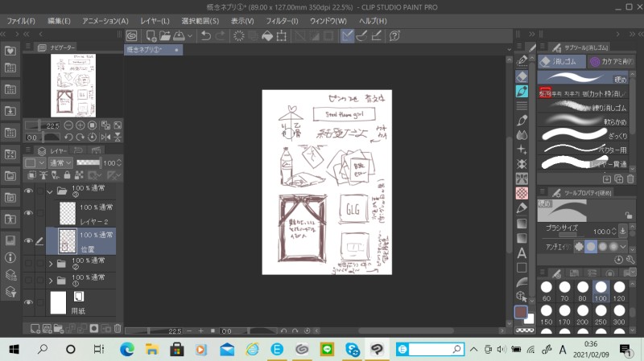Select the Gradient tool in the toolbox
The height and width of the screenshot is (361, 644).
tap(522, 224)
